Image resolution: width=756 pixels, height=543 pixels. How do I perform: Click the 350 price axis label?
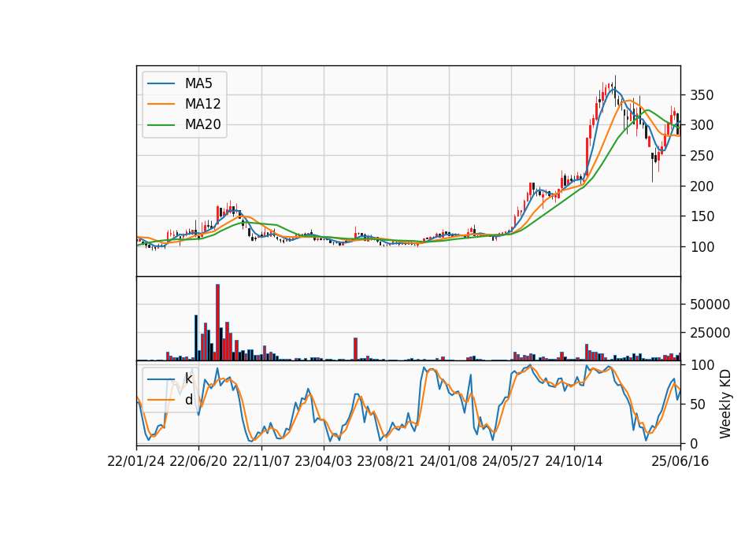pos(702,95)
